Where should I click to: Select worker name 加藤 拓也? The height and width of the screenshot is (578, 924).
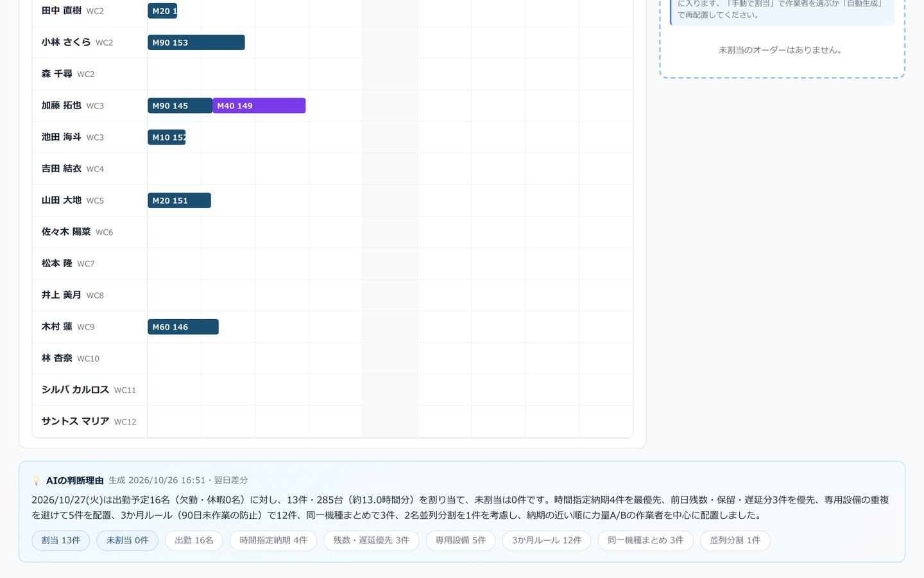[x=62, y=105]
